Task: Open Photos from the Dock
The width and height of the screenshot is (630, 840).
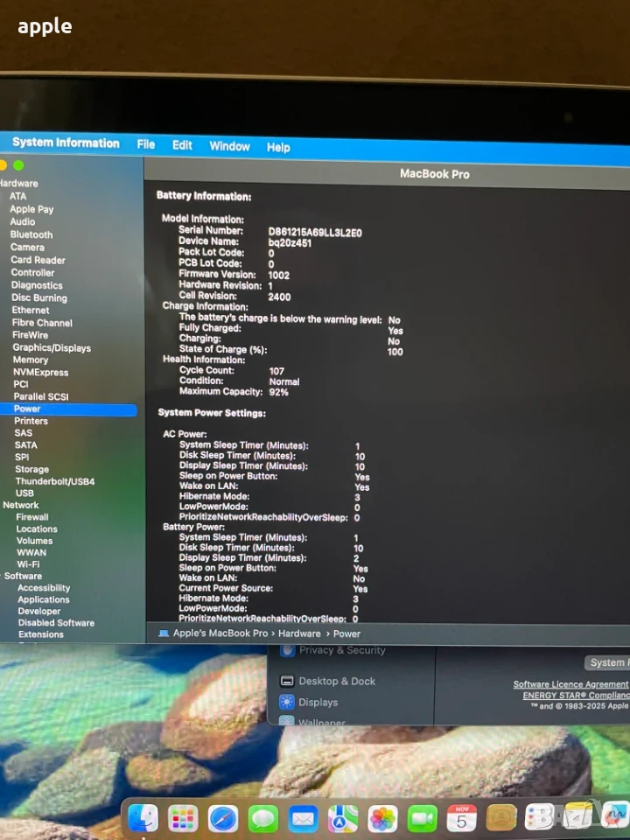Action: click(x=382, y=819)
